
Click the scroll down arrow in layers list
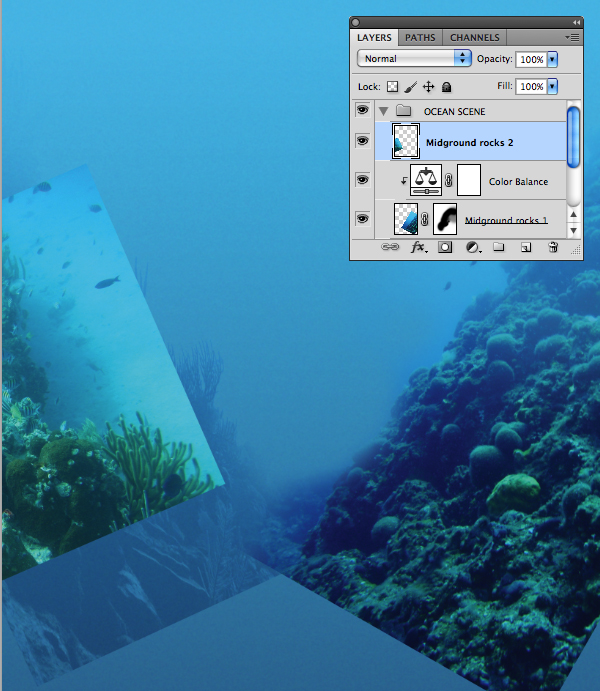[x=573, y=230]
